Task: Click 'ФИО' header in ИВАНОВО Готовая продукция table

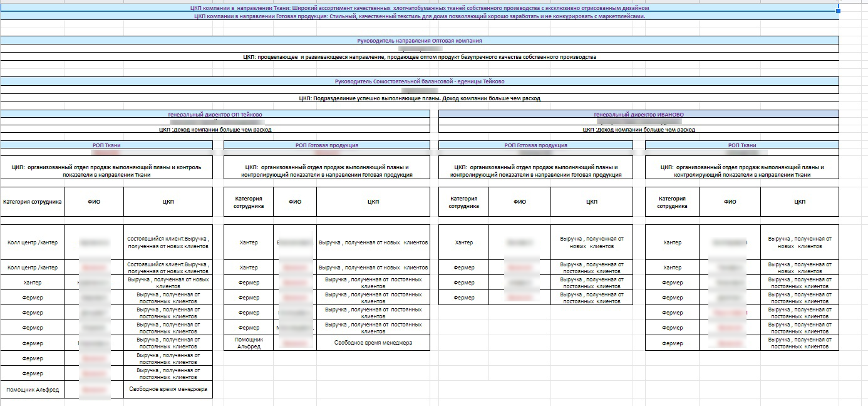Action: click(x=520, y=202)
